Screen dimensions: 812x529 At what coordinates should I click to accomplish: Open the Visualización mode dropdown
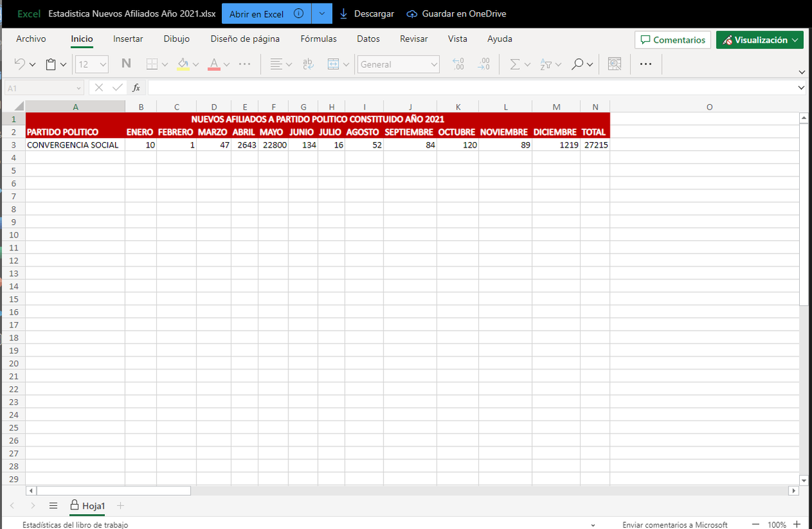pyautogui.click(x=760, y=40)
